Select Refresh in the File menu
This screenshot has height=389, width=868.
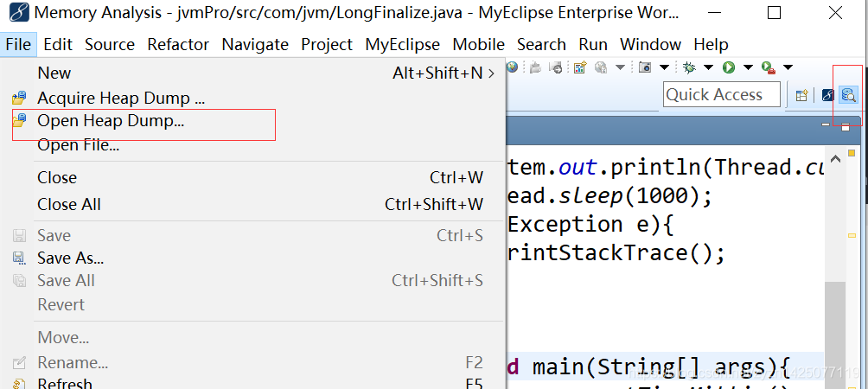click(x=253, y=383)
